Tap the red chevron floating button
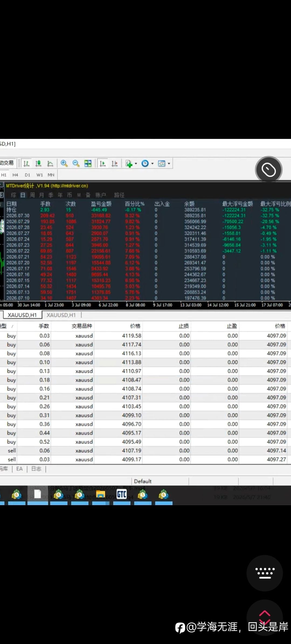 (x=265, y=618)
